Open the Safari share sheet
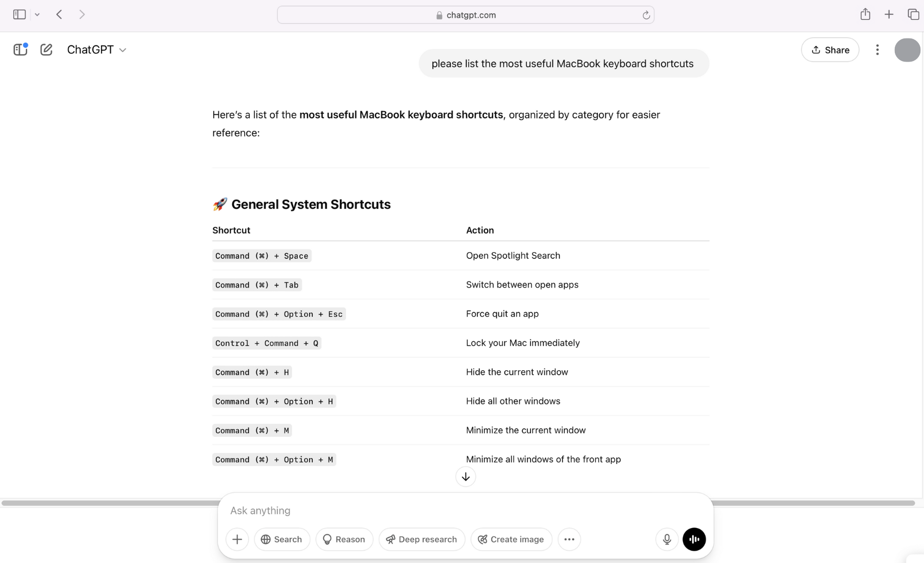This screenshot has height=563, width=924. (x=866, y=14)
